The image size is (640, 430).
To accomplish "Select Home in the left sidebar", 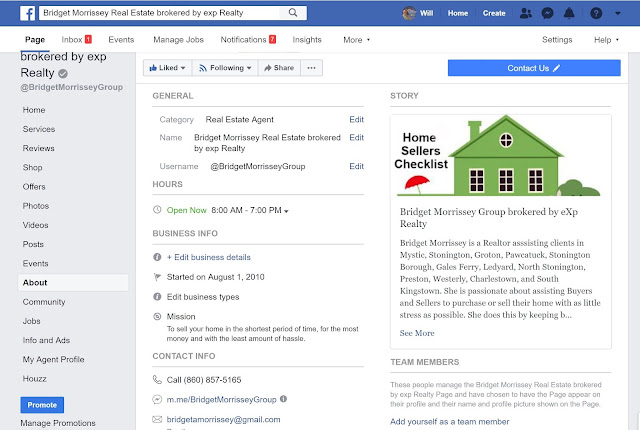I will point(34,110).
